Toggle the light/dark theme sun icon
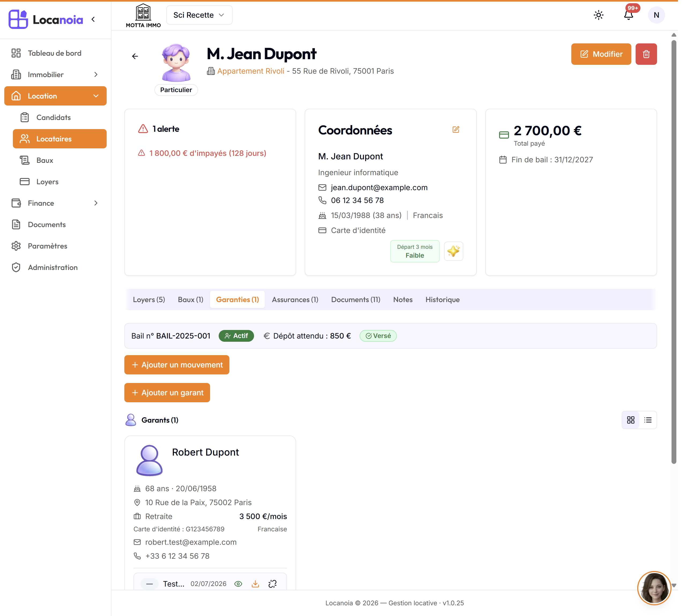Image resolution: width=686 pixels, height=616 pixels. [x=598, y=15]
